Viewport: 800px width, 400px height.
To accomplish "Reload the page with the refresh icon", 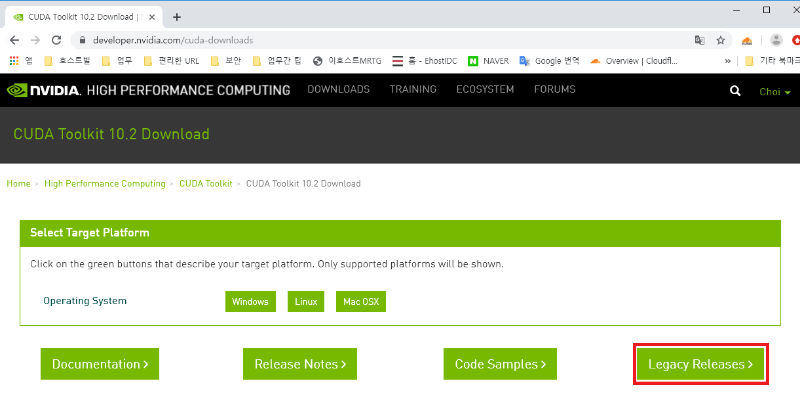I will tap(58, 40).
